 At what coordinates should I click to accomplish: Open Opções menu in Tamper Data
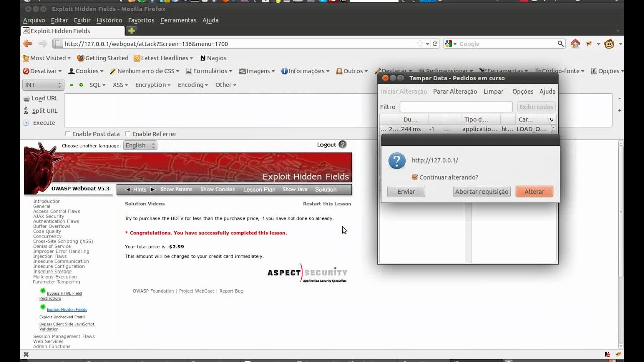coord(523,92)
